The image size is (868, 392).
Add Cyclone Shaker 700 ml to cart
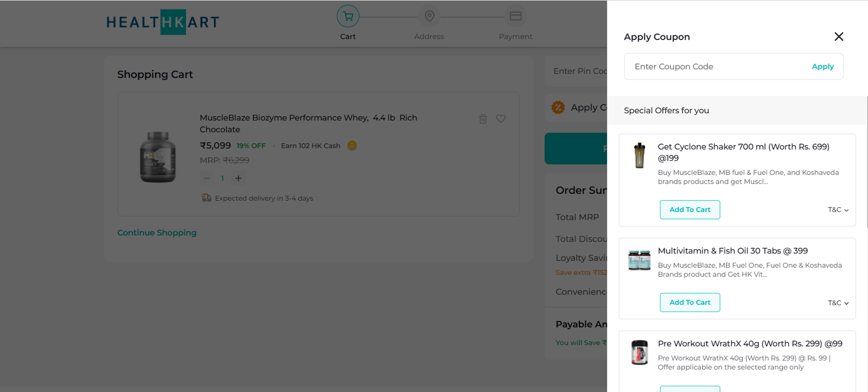pos(689,209)
